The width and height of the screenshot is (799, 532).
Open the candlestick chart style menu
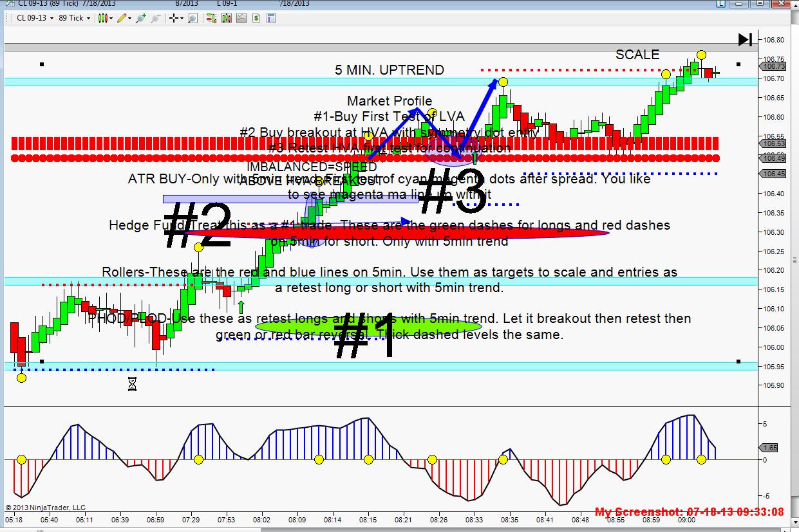pos(106,18)
